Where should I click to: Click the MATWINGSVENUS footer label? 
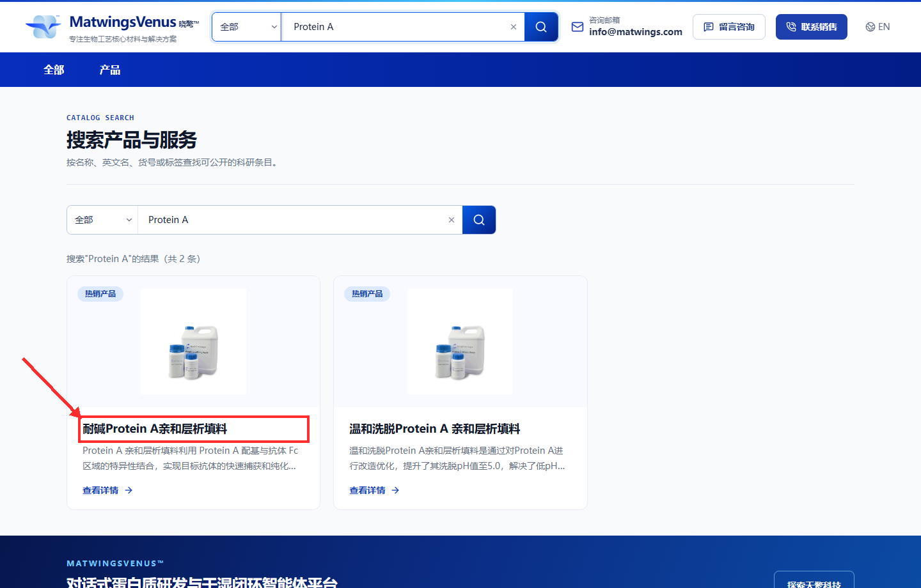(x=115, y=563)
